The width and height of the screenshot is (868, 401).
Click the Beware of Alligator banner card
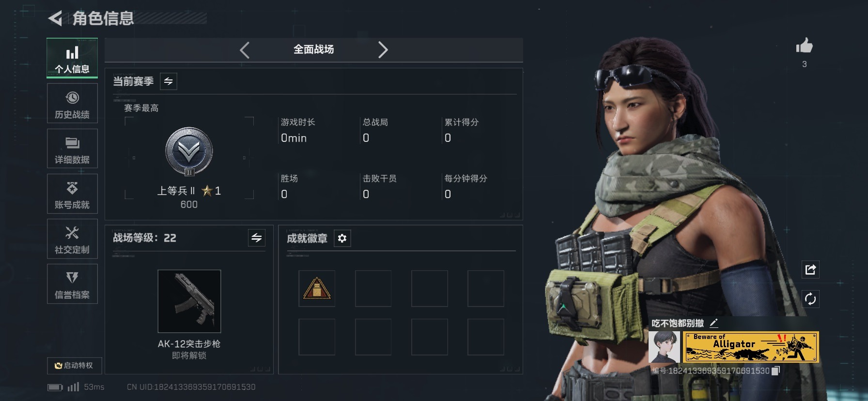[x=751, y=347]
